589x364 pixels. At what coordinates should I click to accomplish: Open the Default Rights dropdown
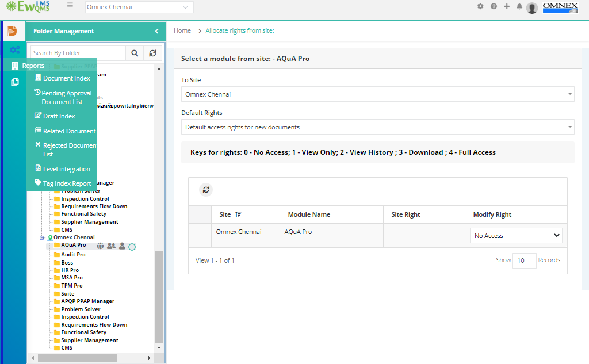point(377,127)
